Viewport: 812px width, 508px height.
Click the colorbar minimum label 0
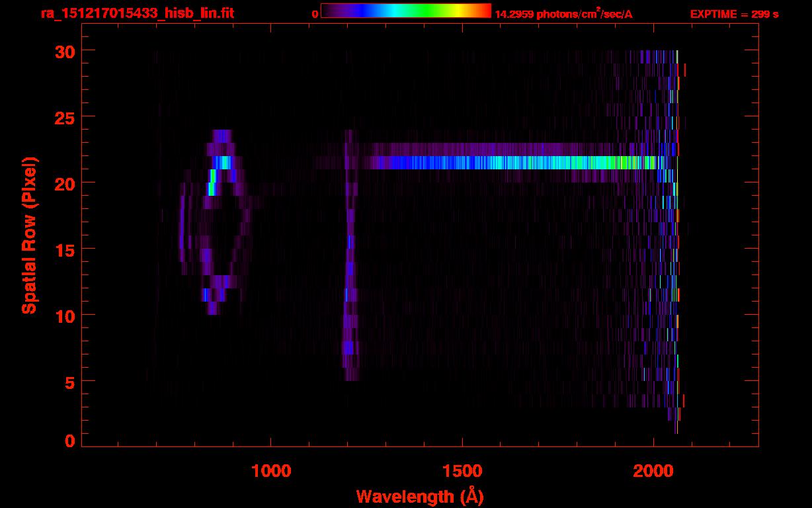(315, 14)
